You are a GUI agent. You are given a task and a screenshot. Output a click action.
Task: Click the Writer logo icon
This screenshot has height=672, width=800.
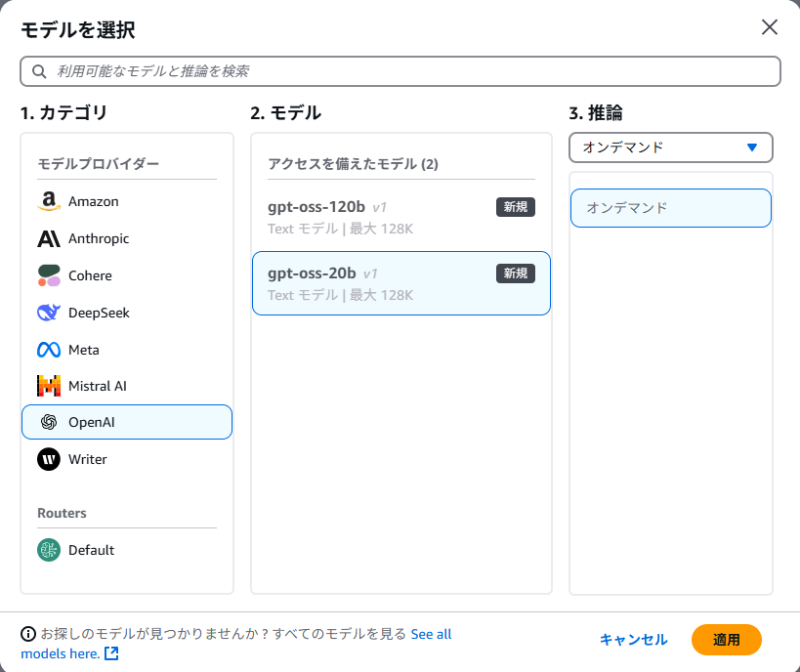[49, 459]
